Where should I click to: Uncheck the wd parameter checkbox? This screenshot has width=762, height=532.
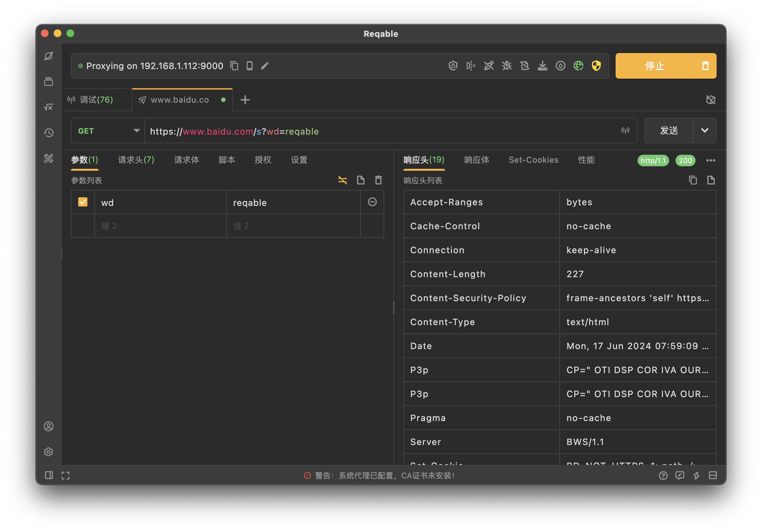[x=83, y=202]
